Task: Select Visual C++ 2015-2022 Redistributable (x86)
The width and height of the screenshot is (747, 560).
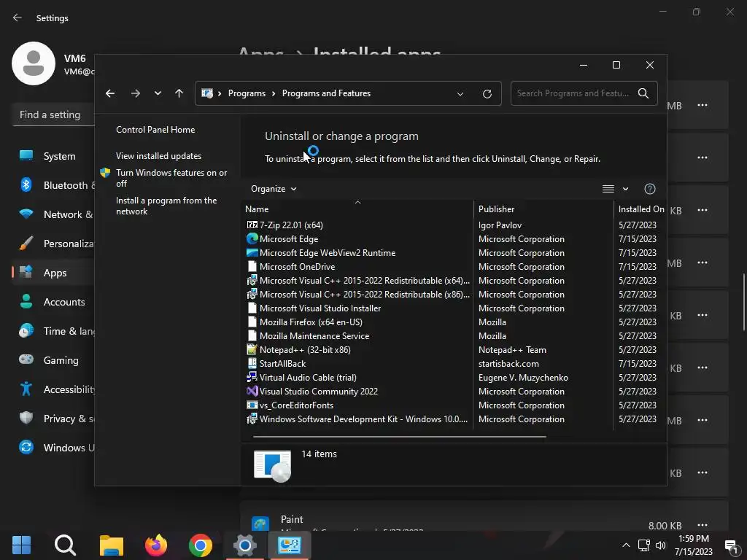Action: click(x=365, y=295)
